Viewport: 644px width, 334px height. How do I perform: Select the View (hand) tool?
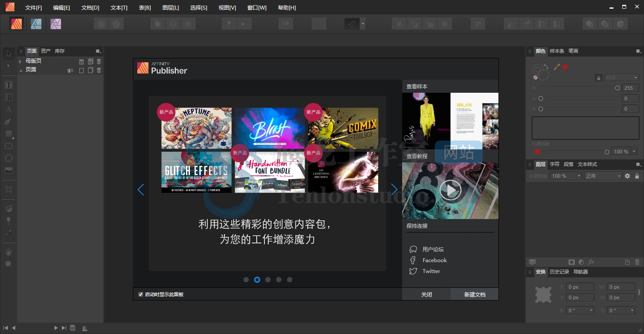(x=9, y=252)
